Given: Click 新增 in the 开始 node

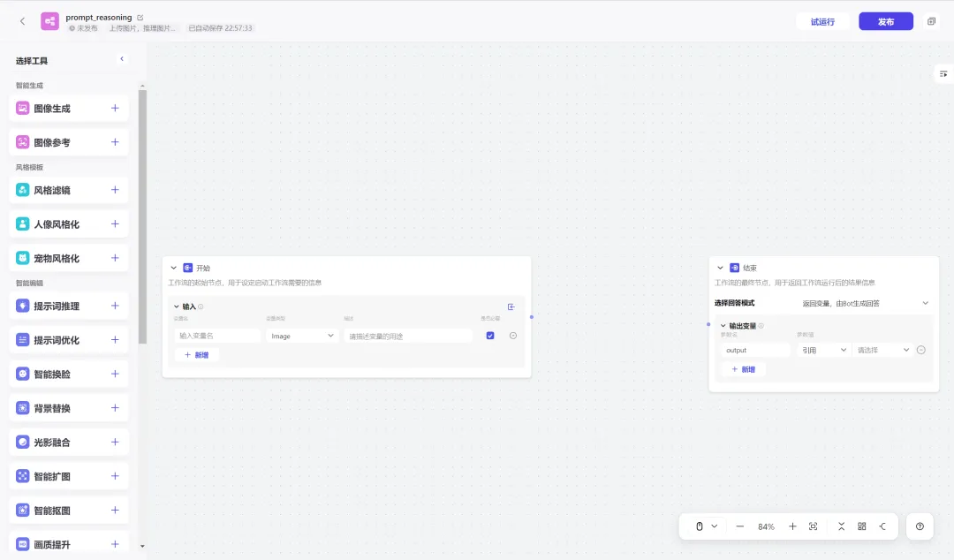Looking at the screenshot, I should pyautogui.click(x=196, y=355).
